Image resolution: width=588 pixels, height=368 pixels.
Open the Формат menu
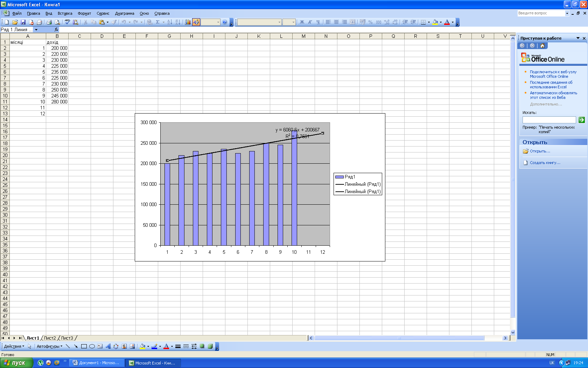[x=84, y=13]
